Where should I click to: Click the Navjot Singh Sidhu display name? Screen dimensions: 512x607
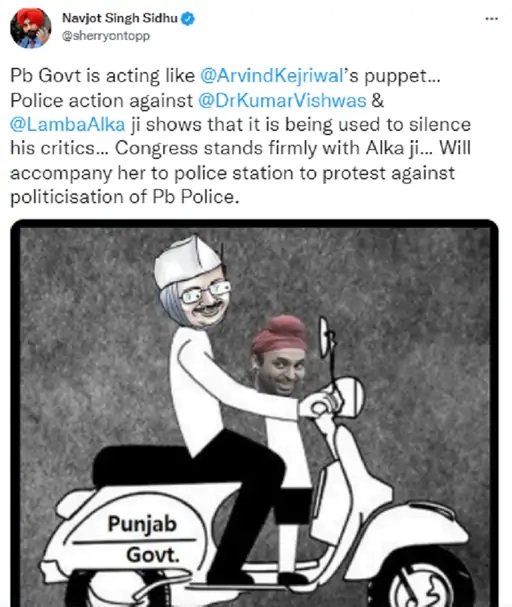click(x=120, y=18)
